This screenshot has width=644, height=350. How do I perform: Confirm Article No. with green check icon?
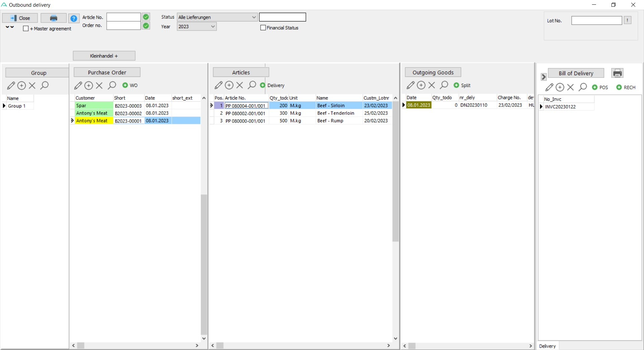146,17
